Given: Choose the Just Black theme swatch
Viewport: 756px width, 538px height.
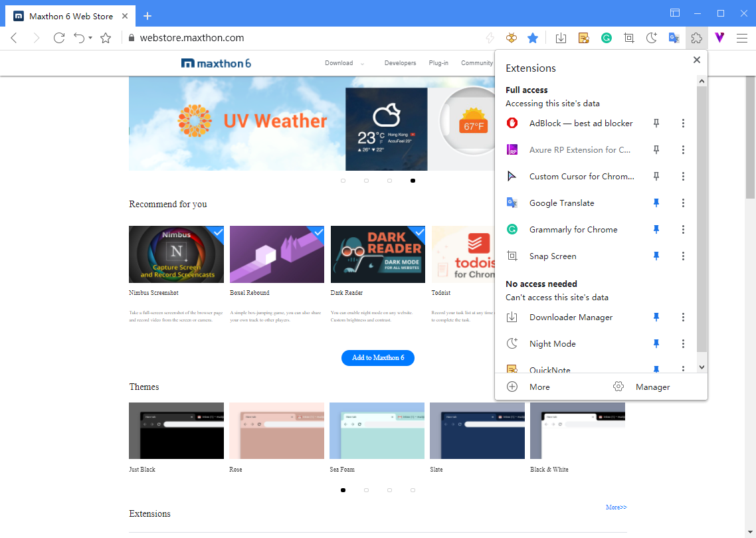Looking at the screenshot, I should 177,431.
